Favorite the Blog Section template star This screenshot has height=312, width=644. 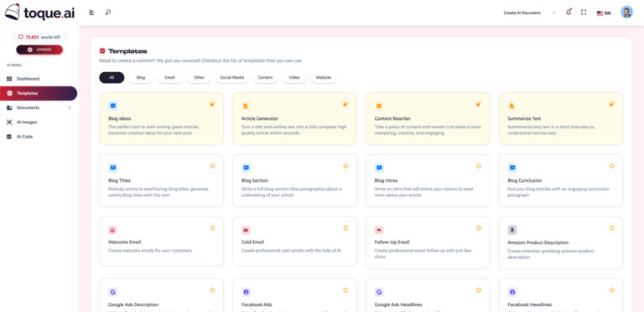pos(345,166)
